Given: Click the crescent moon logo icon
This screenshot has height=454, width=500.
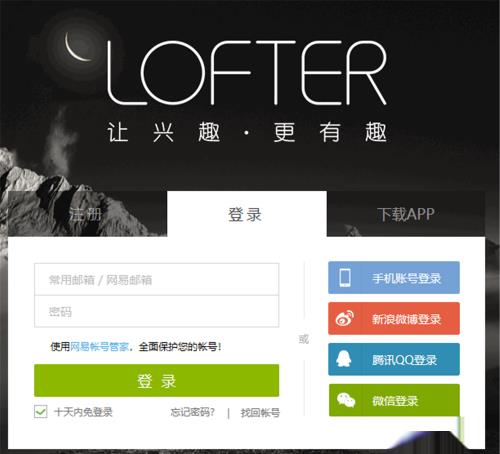Looking at the screenshot, I should [76, 48].
